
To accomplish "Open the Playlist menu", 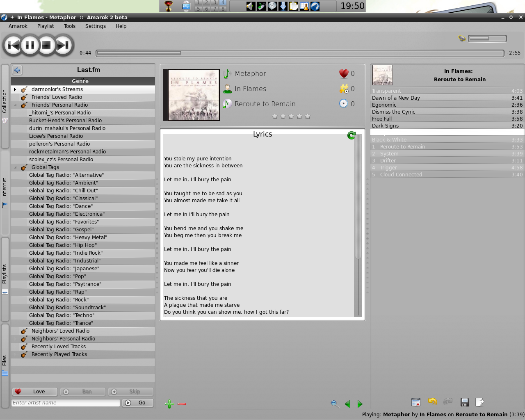I will tap(46, 26).
